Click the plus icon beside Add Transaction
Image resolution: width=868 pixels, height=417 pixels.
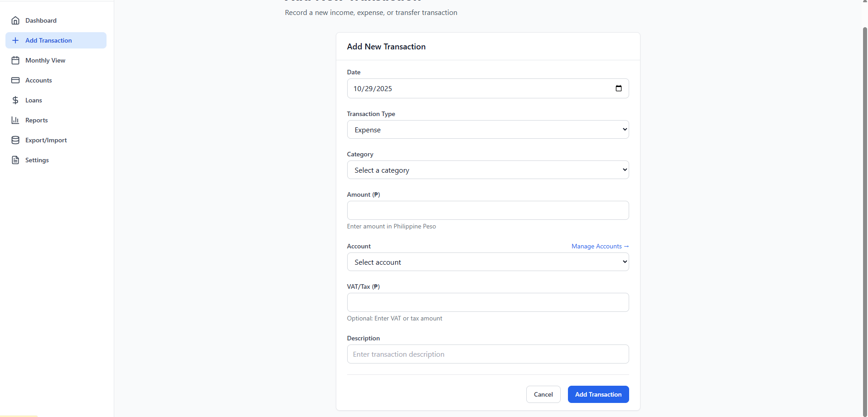point(15,40)
